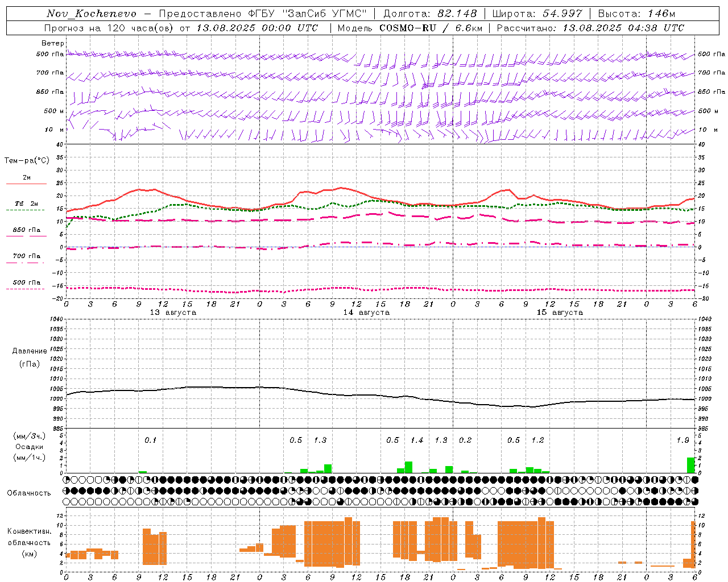Click the 1.2 precipitation amount value
The image size is (728, 582).
[537, 440]
